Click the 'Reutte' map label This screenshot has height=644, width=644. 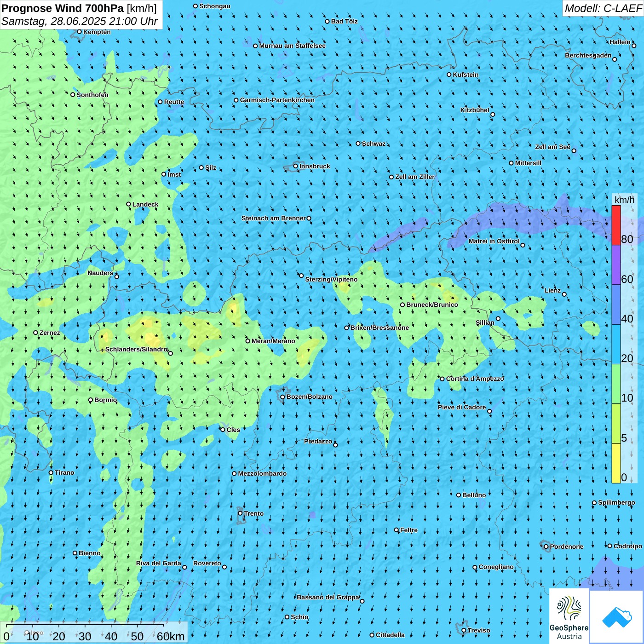point(174,102)
